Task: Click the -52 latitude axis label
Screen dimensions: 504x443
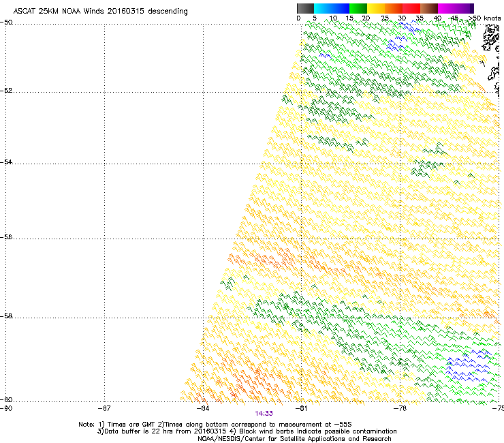Action: 6,91
